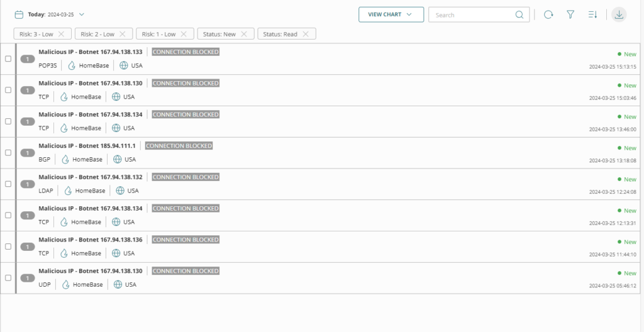The height and width of the screenshot is (332, 644).
Task: Click globe icon in BGP row
Action: (118, 160)
